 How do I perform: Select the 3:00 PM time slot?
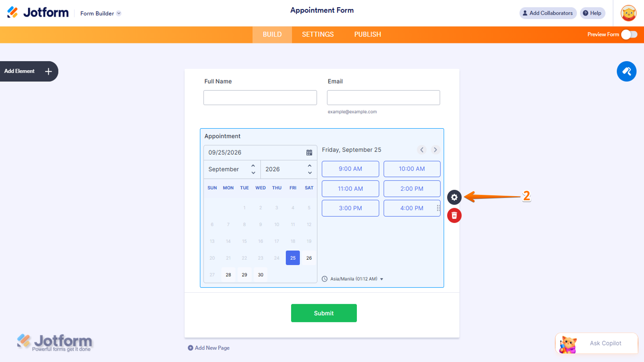pos(351,208)
